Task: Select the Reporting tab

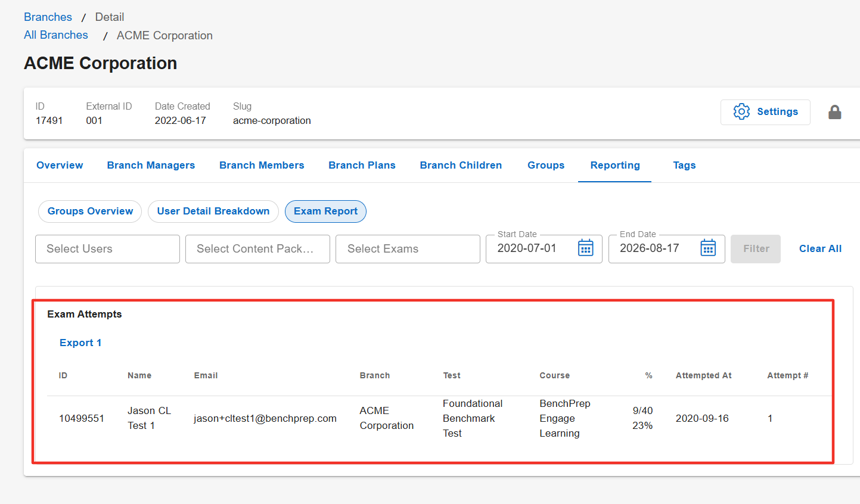Action: coord(615,165)
